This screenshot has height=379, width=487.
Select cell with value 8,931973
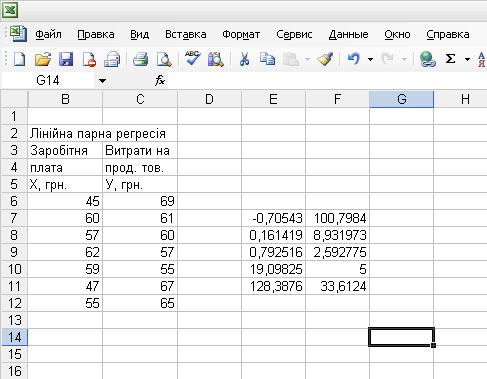pyautogui.click(x=337, y=235)
